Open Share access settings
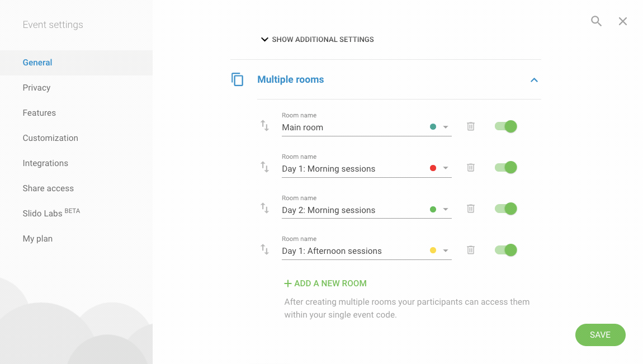Image resolution: width=643 pixels, height=364 pixels. tap(48, 188)
